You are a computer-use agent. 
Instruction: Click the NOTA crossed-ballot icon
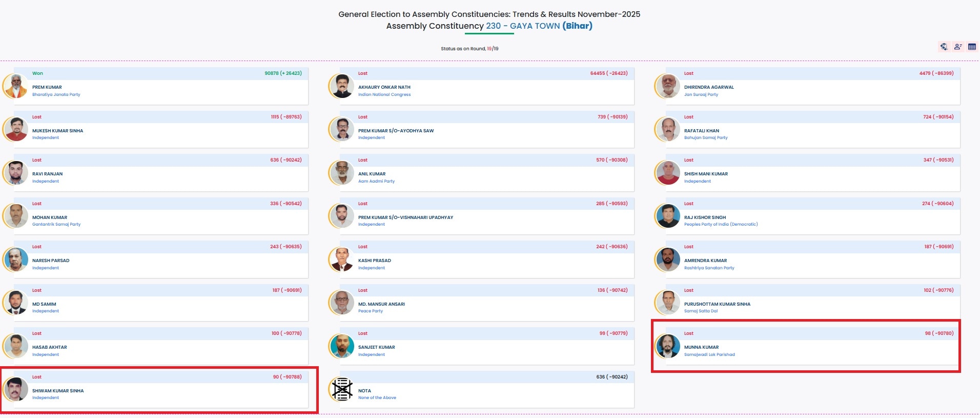pos(342,389)
